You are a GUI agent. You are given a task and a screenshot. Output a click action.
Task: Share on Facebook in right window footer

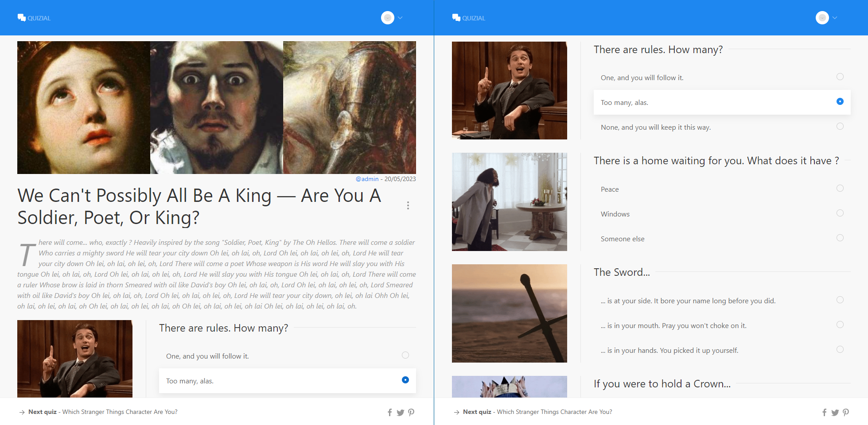(x=825, y=412)
